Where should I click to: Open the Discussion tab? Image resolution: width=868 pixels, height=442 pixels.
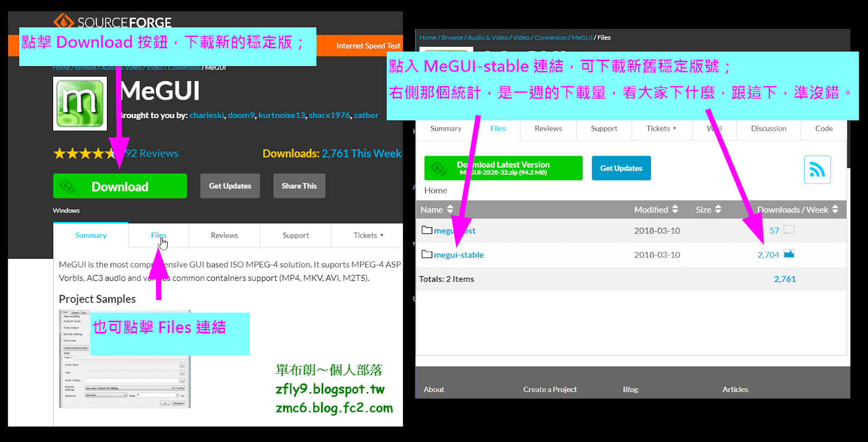(768, 129)
